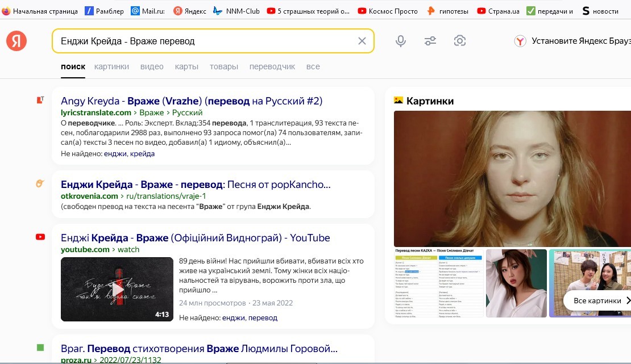Switch to the карты tab
This screenshot has width=631, height=364.
186,67
